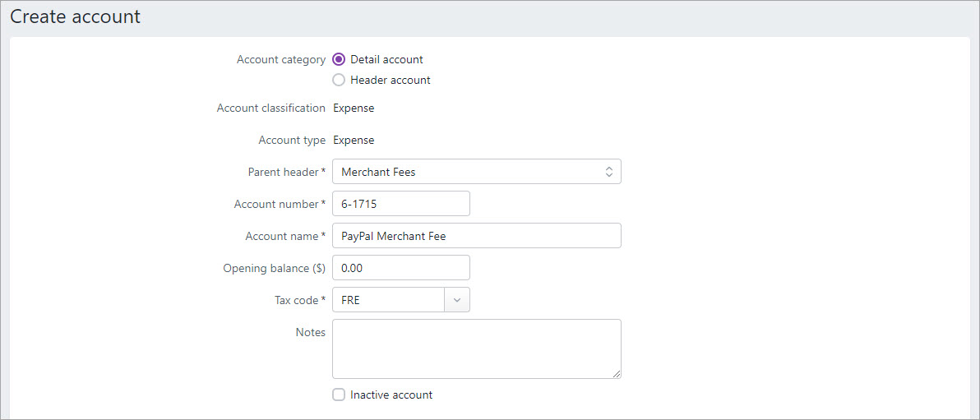Click the up-down arrows icon in Parent header
The image size is (980, 420).
tap(608, 172)
